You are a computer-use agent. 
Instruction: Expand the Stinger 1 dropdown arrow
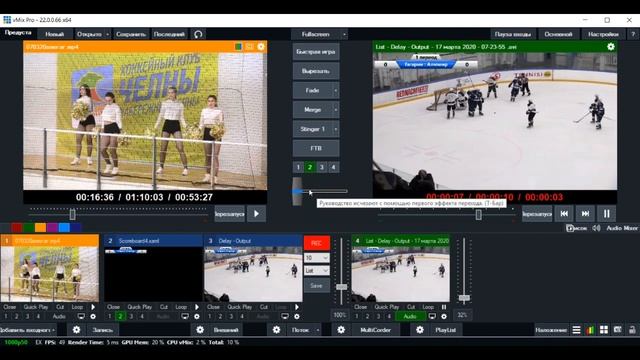tap(336, 129)
